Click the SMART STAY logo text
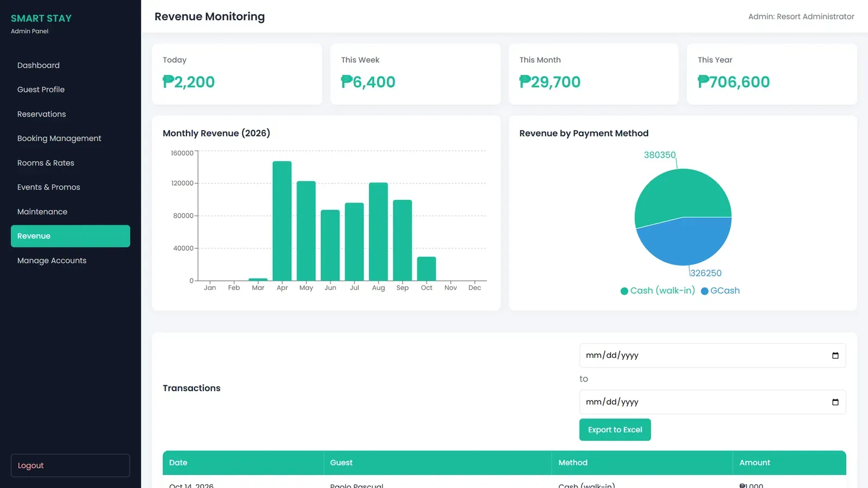The width and height of the screenshot is (868, 488). pos(41,18)
